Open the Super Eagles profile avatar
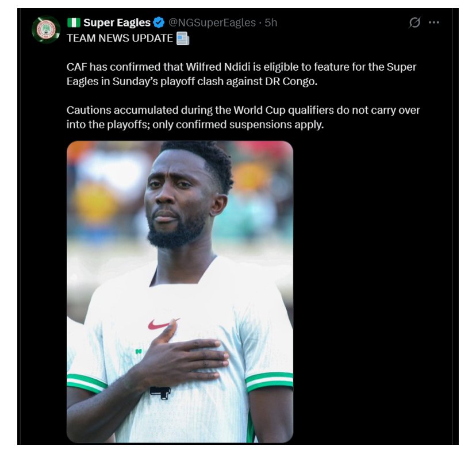This screenshot has height=450, width=476. coord(45,29)
